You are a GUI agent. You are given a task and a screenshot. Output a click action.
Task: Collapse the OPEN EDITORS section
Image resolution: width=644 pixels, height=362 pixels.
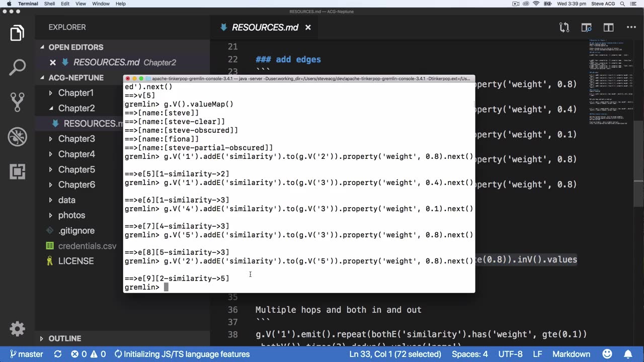pos(42,47)
